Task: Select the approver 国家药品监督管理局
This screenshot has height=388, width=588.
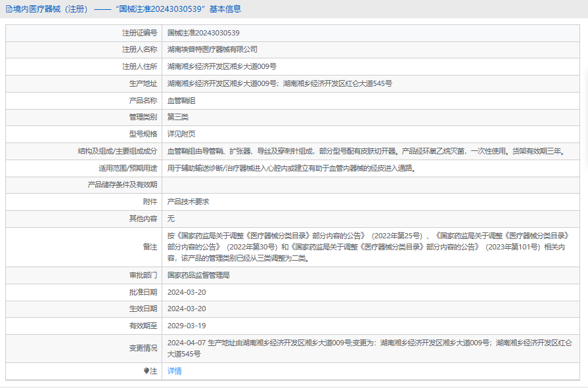Action: click(x=198, y=275)
